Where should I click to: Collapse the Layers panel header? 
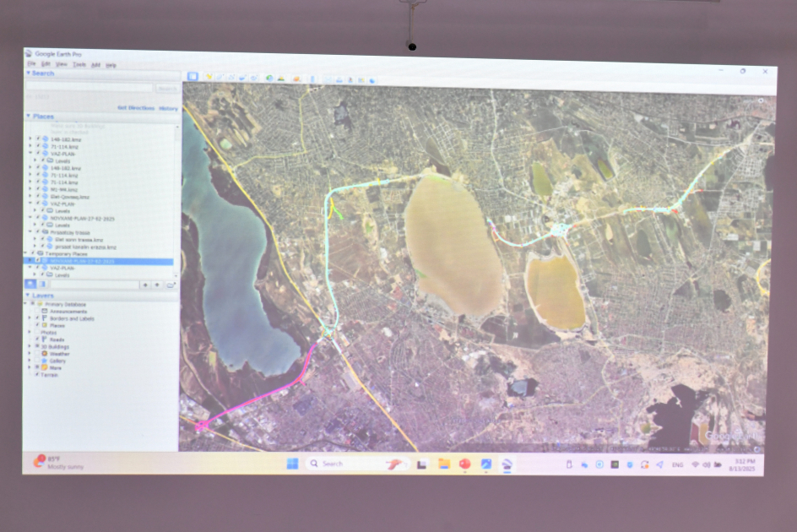pyautogui.click(x=29, y=296)
